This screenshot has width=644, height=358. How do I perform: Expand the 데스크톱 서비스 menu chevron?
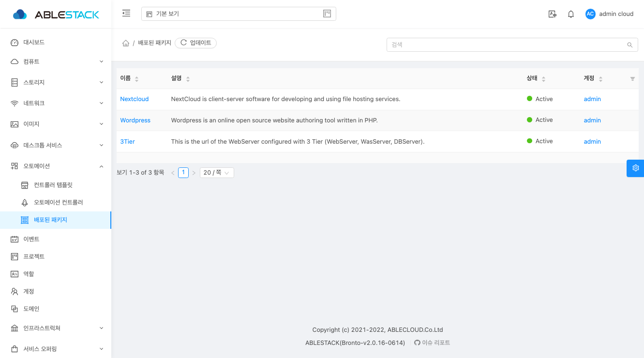(x=102, y=145)
